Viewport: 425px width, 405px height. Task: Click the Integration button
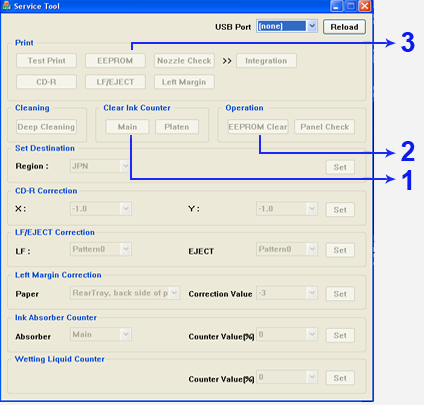pos(266,61)
